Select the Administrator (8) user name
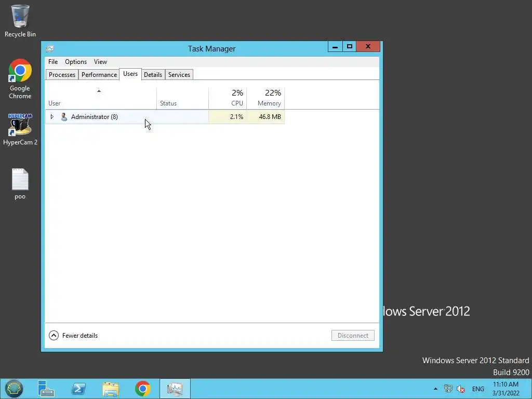 point(95,117)
